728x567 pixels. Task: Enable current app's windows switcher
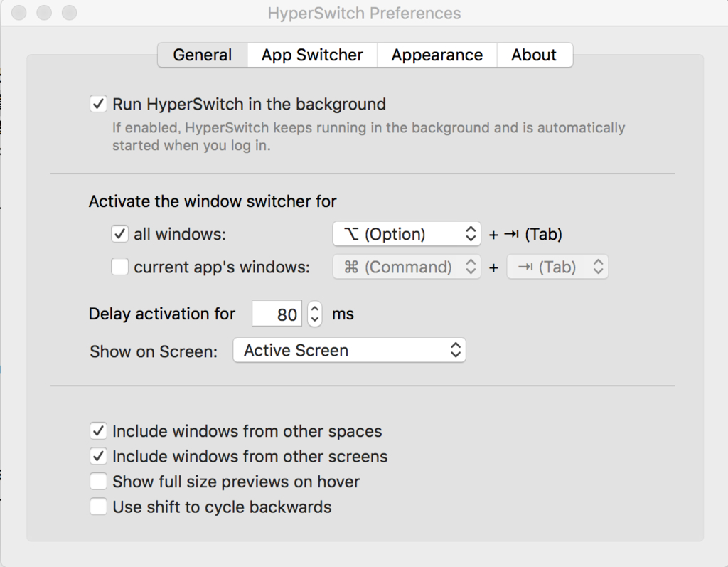[119, 267]
